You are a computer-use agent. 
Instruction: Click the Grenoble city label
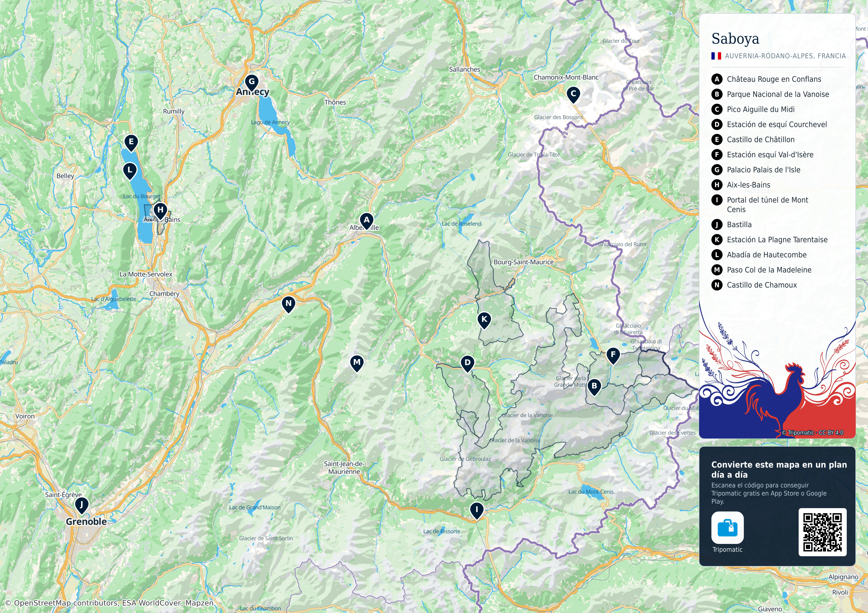[86, 522]
